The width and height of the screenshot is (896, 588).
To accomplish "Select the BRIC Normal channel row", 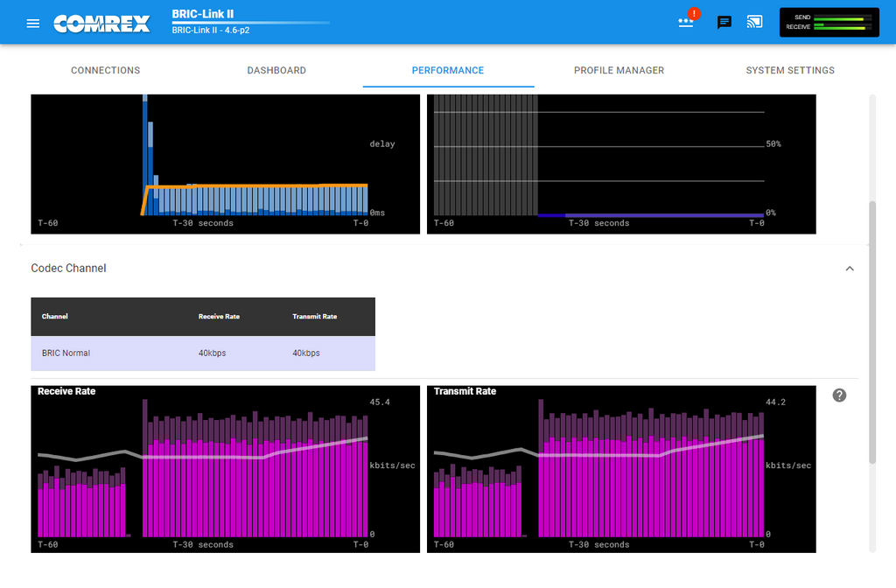I will (x=203, y=353).
